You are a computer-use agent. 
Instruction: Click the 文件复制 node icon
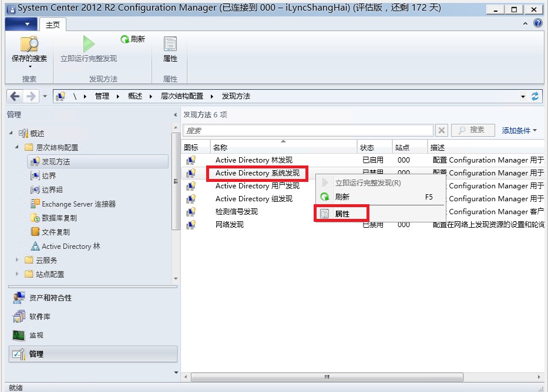pyautogui.click(x=35, y=232)
